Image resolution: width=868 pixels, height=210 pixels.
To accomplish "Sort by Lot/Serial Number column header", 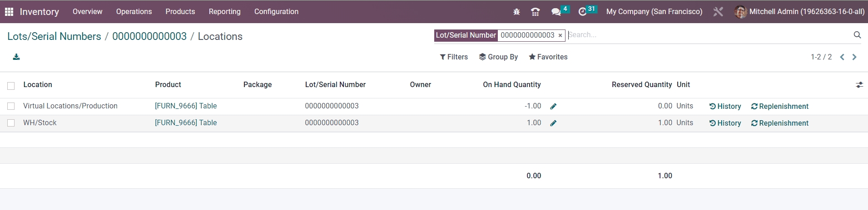I will (335, 85).
